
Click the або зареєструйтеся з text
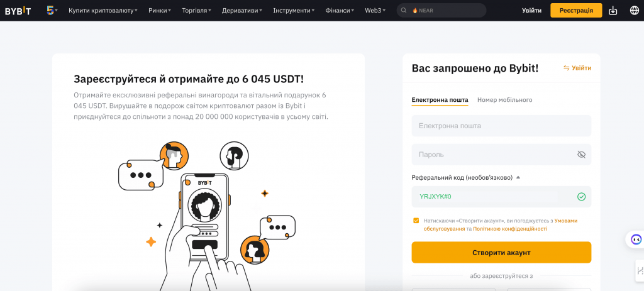501,276
